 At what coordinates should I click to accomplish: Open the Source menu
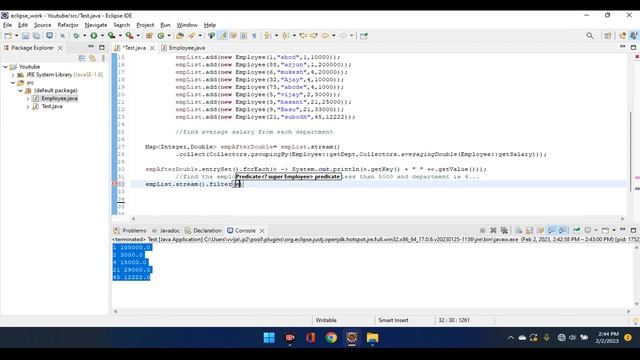pyautogui.click(x=42, y=25)
